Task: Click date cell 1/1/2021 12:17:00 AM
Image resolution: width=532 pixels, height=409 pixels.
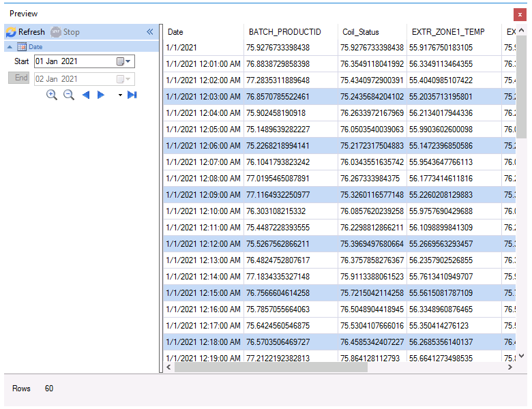Action: (203, 326)
